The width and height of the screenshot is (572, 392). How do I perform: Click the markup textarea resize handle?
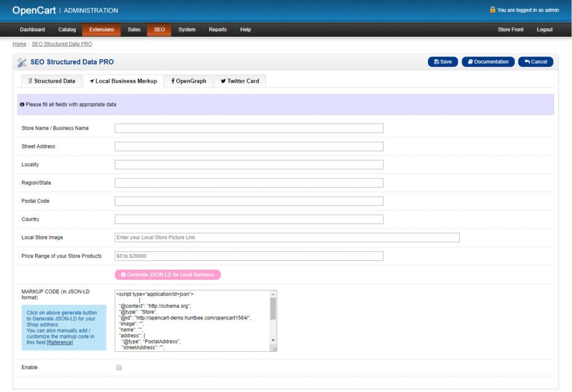[x=274, y=348]
